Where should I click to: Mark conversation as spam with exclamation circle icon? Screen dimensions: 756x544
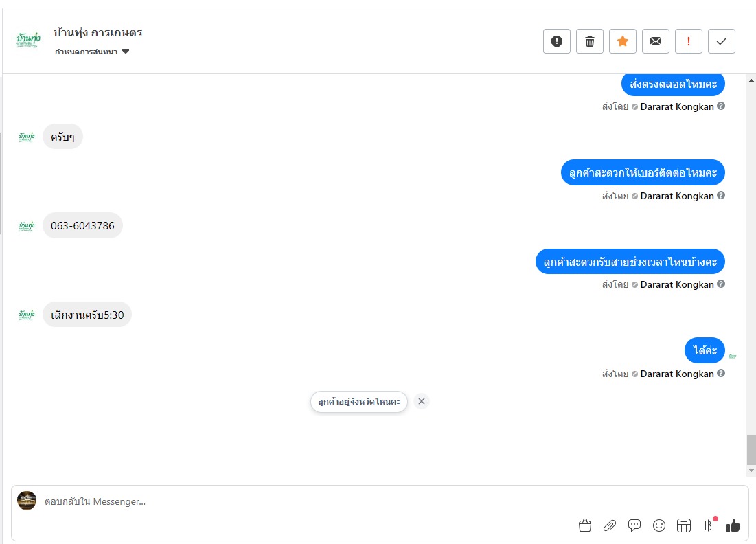pos(557,41)
